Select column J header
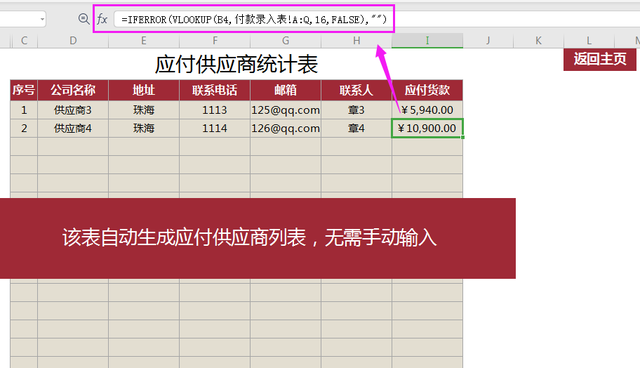This screenshot has width=640, height=368. point(488,41)
